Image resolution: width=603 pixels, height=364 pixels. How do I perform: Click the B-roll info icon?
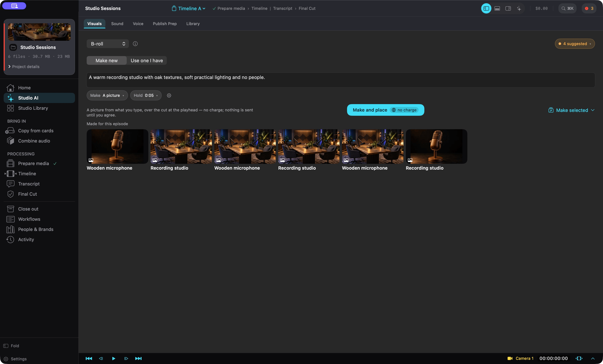[135, 44]
